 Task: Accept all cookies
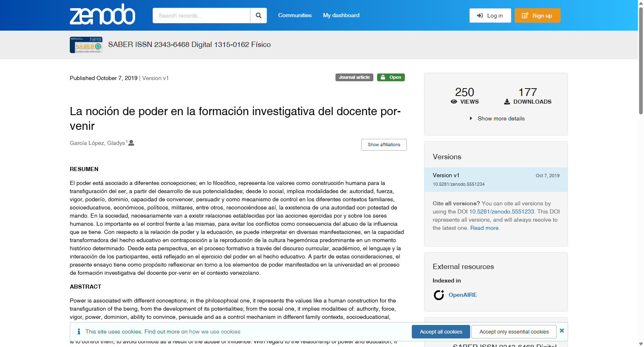[441, 331]
